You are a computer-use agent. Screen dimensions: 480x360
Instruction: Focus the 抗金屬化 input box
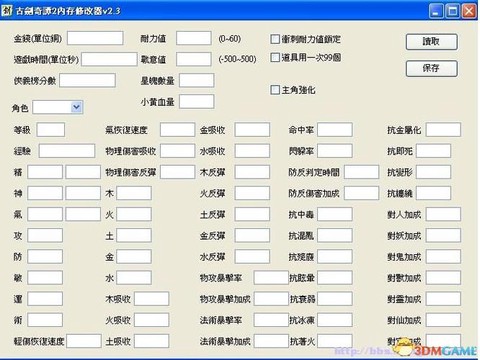tap(443, 130)
